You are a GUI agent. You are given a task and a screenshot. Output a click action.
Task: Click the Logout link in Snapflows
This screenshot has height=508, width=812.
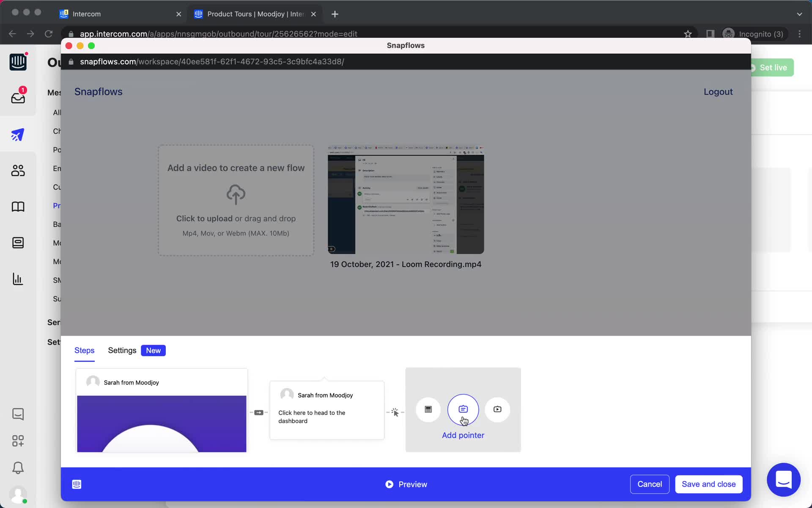719,92
